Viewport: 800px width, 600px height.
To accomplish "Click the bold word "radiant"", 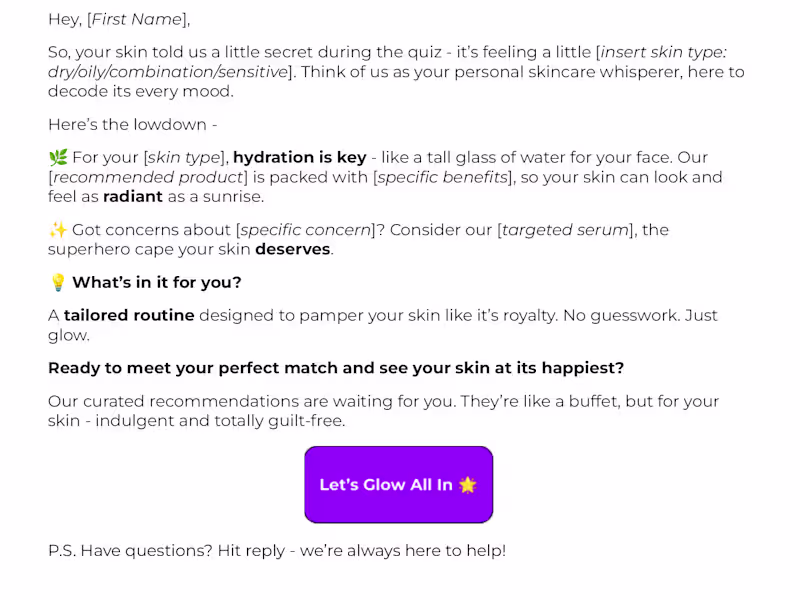I will click(132, 197).
